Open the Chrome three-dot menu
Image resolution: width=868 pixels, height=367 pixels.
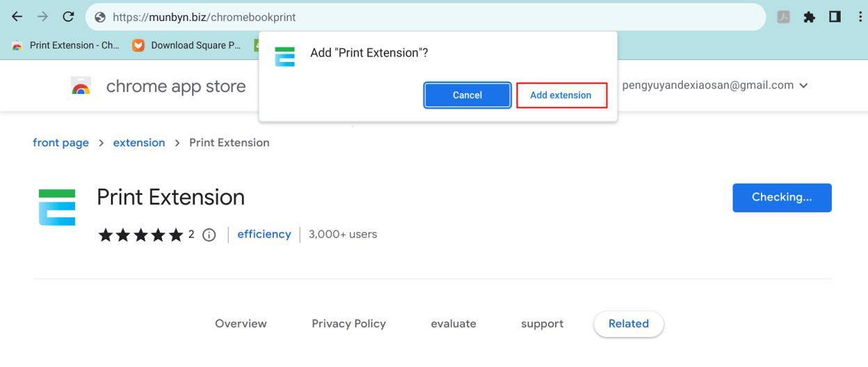(860, 17)
